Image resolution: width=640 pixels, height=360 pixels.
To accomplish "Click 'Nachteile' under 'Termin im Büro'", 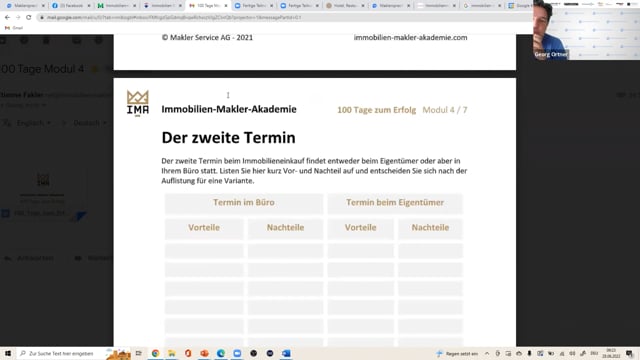I will [285, 228].
